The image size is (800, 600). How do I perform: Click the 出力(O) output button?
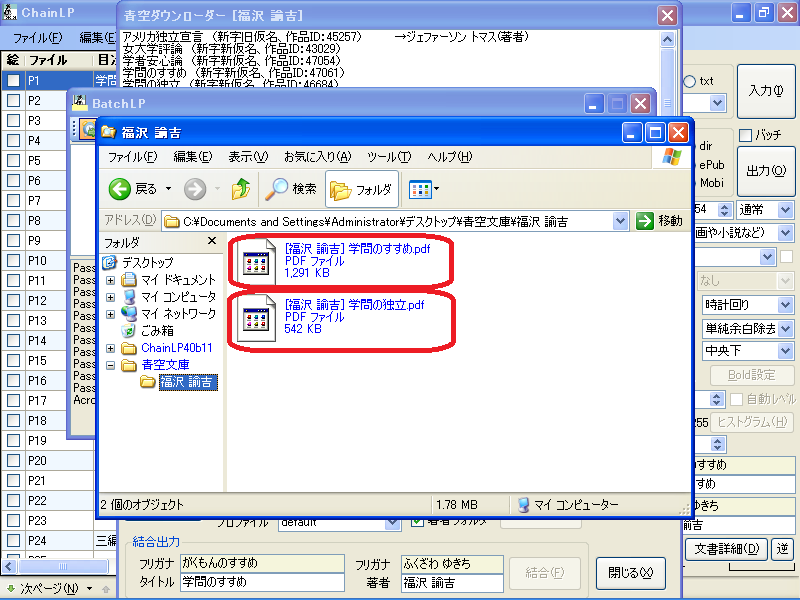coord(766,171)
